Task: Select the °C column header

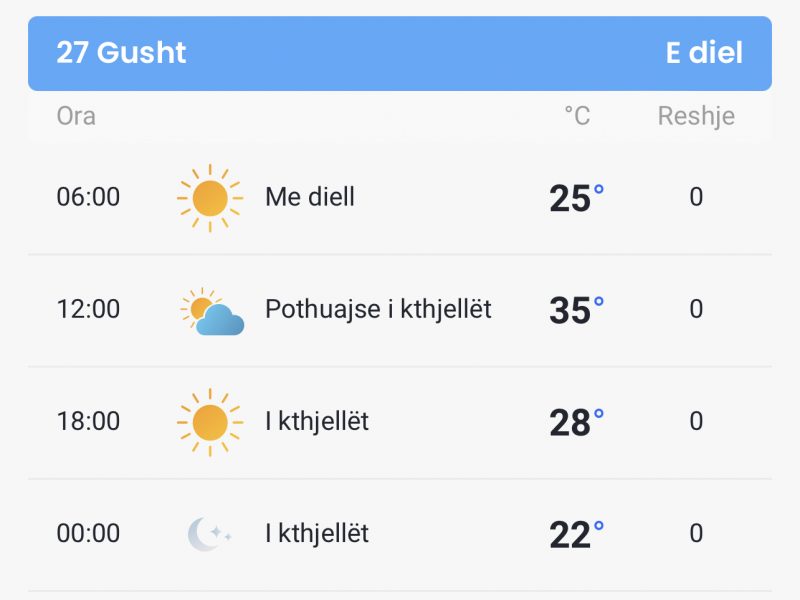Action: pos(576,116)
